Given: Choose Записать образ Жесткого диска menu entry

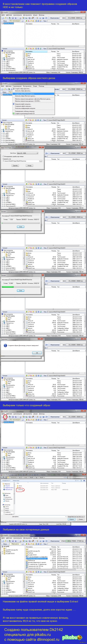Looking at the screenshot, I should (25, 96).
